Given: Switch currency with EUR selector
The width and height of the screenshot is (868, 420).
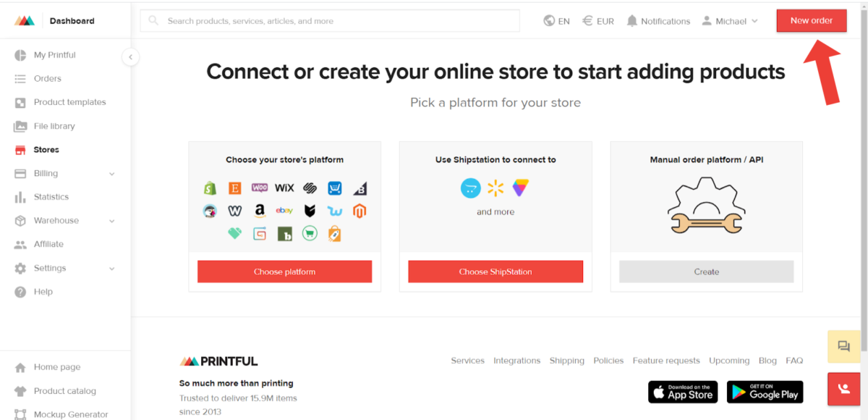Looking at the screenshot, I should (x=598, y=21).
